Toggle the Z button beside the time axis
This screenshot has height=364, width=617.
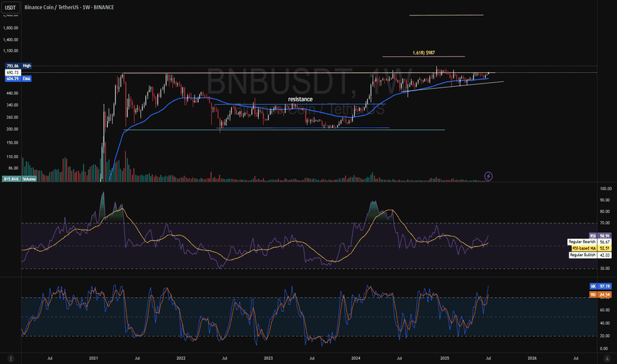tap(11, 359)
